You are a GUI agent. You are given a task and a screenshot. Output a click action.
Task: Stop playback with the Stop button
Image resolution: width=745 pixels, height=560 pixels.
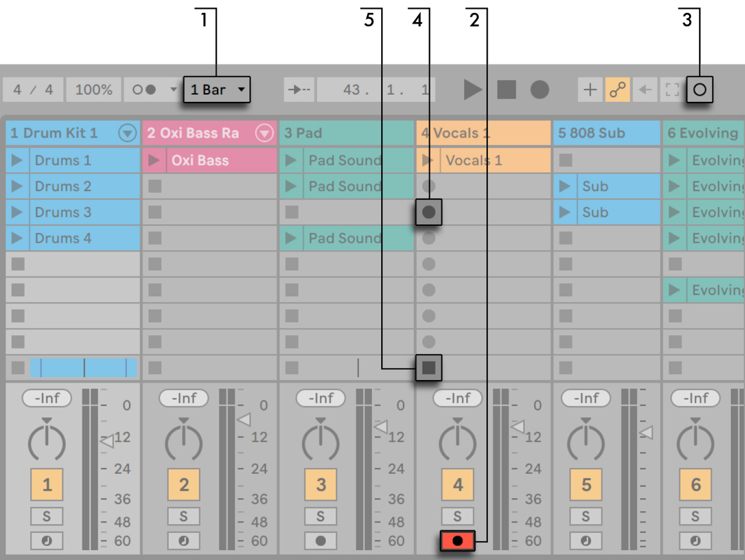(507, 89)
